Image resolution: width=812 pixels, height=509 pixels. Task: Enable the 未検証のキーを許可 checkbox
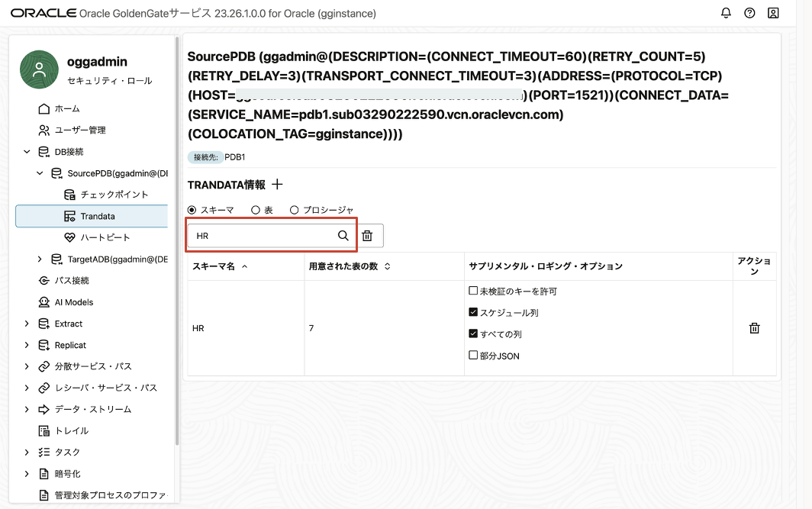(x=473, y=292)
